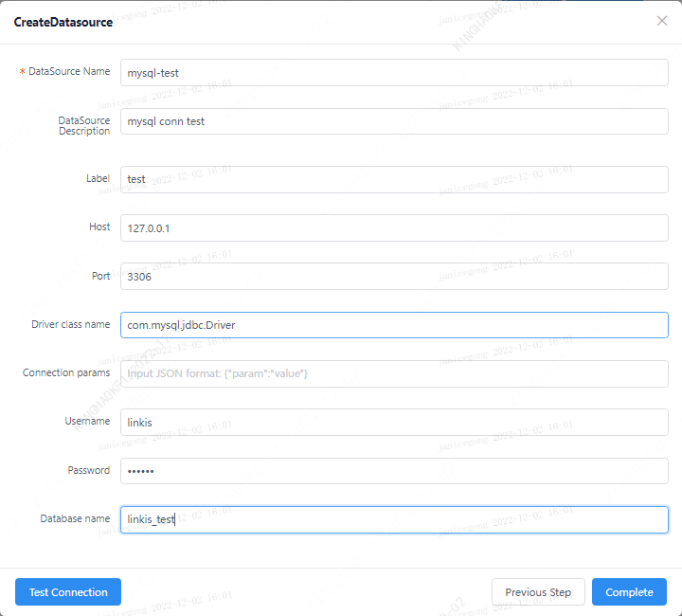
Task: Focus the Database name input field
Action: click(394, 519)
